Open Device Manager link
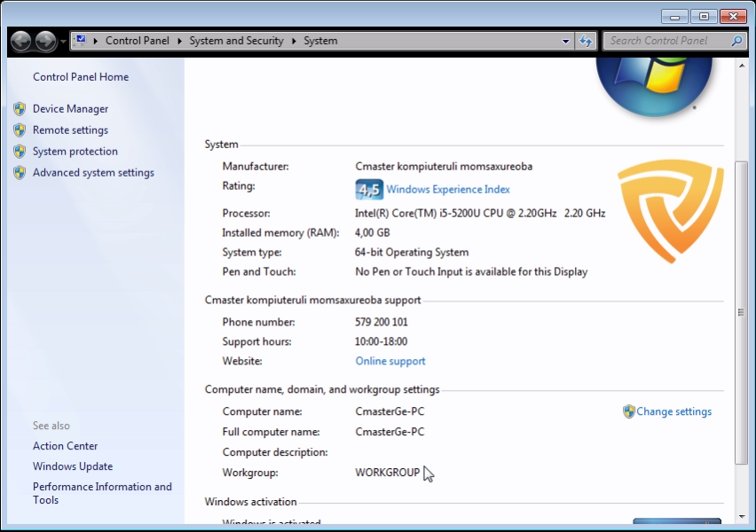 coord(70,109)
